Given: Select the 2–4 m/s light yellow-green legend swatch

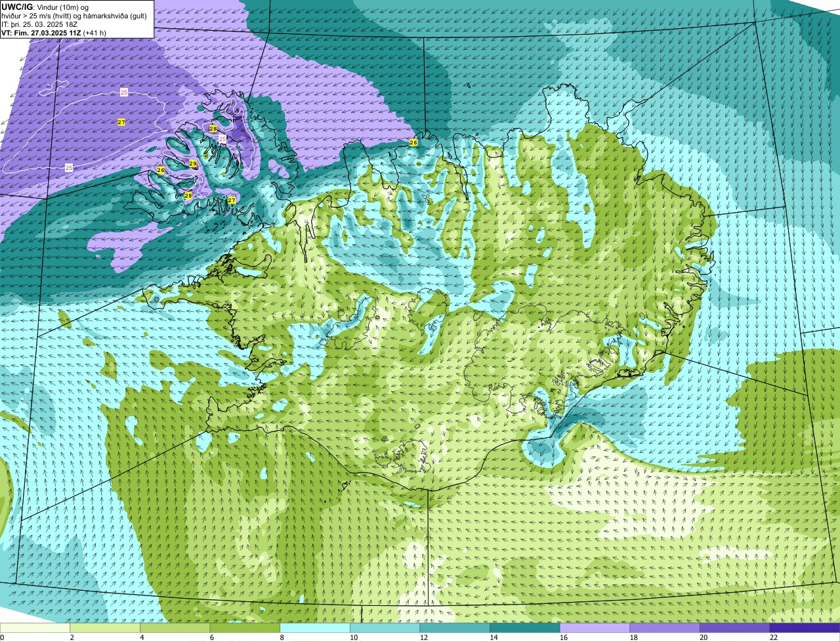Looking at the screenshot, I should coord(105,628).
